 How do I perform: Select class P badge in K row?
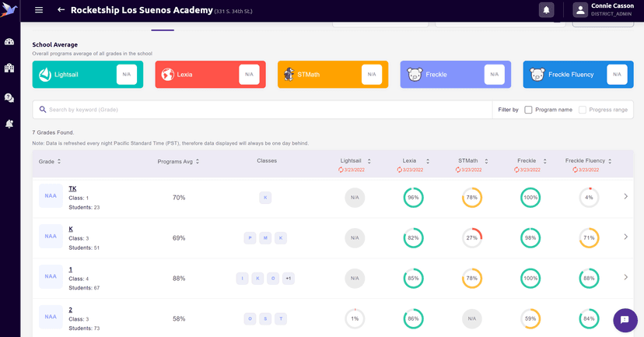coord(250,238)
